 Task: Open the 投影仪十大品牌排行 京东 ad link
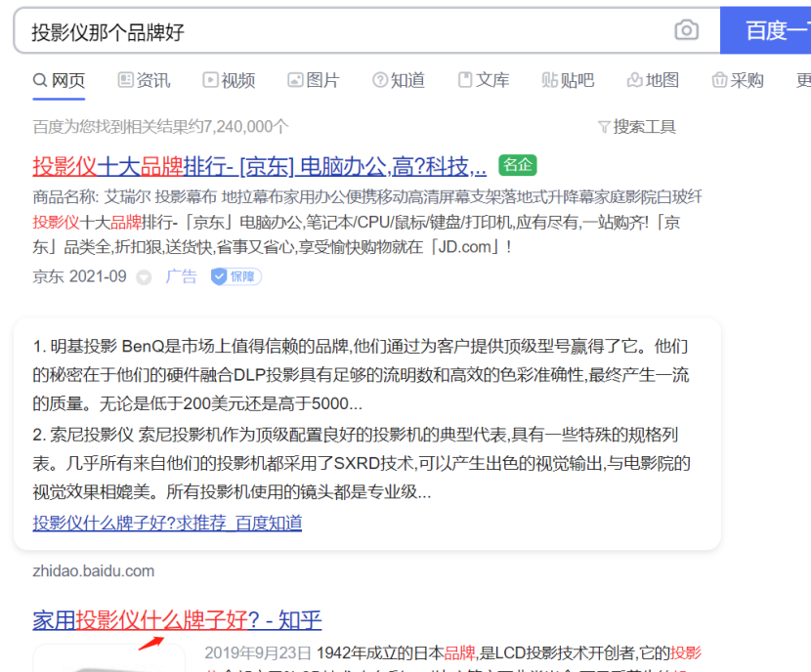pyautogui.click(x=259, y=166)
